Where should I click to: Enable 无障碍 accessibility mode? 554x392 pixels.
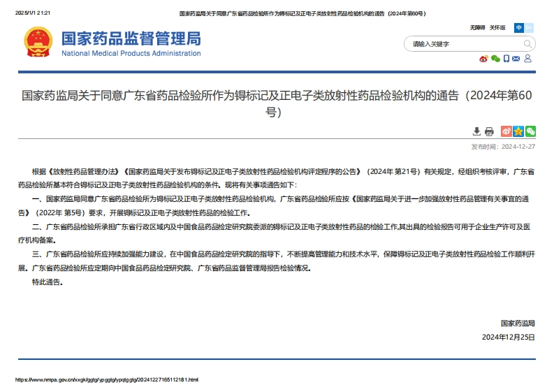[x=478, y=28]
